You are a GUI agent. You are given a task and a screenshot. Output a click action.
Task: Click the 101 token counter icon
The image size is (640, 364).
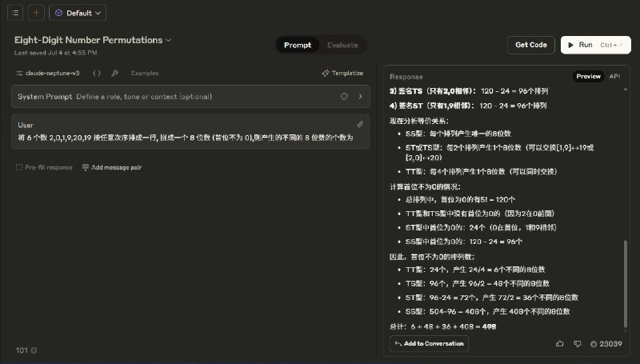(34, 350)
